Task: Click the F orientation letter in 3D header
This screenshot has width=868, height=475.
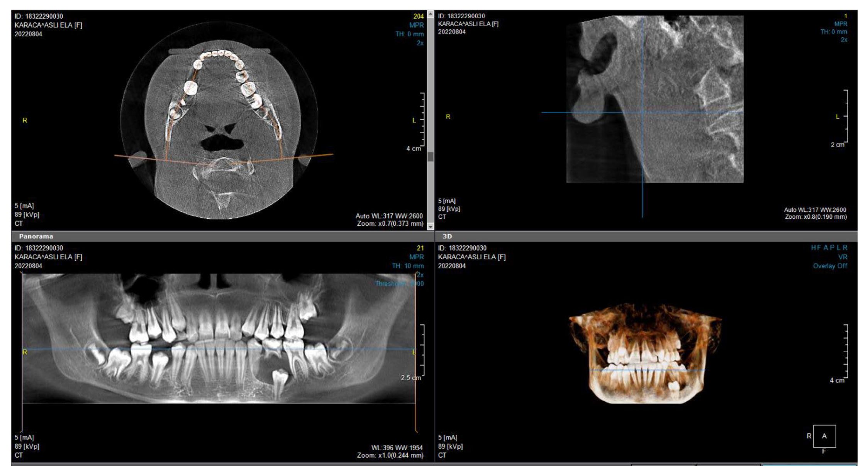Action: coord(819,248)
